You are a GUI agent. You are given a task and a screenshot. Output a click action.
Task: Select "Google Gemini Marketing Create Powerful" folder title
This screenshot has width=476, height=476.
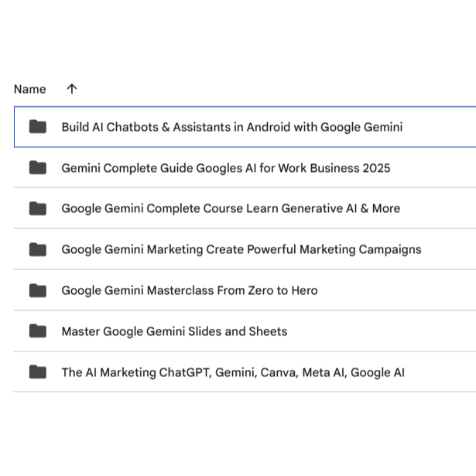point(241,249)
